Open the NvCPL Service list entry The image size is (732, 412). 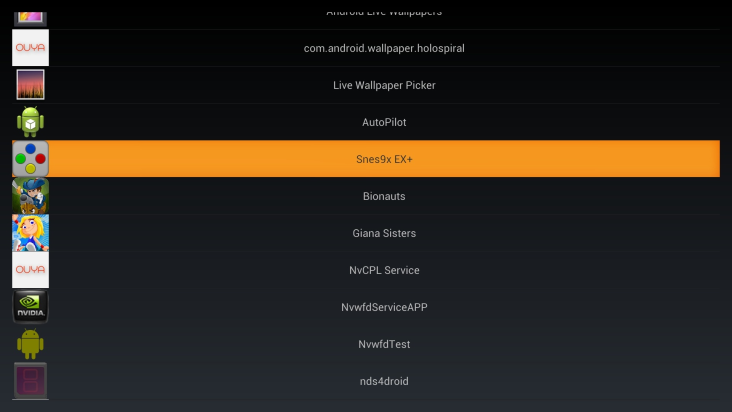(x=384, y=270)
